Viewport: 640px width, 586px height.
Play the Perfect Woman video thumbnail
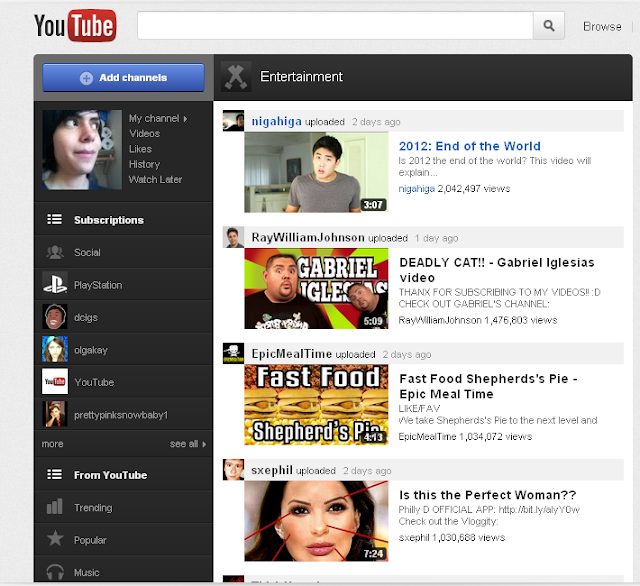316,521
